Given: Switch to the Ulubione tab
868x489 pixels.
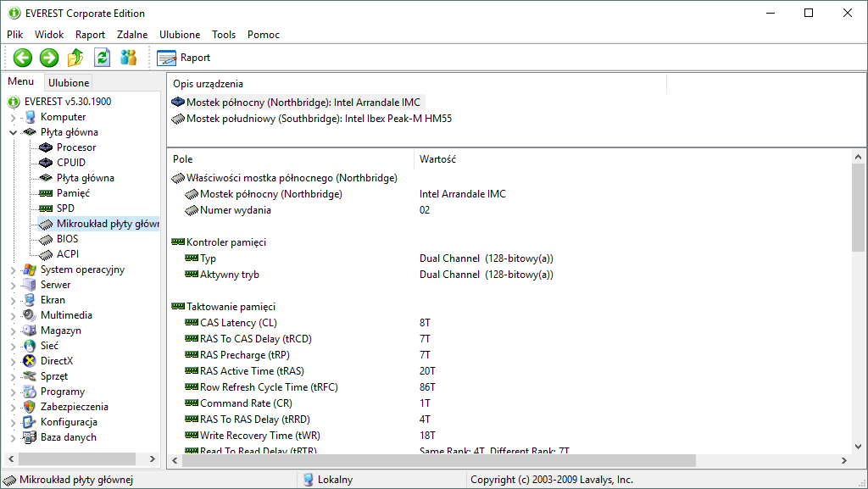Looking at the screenshot, I should click(x=69, y=82).
